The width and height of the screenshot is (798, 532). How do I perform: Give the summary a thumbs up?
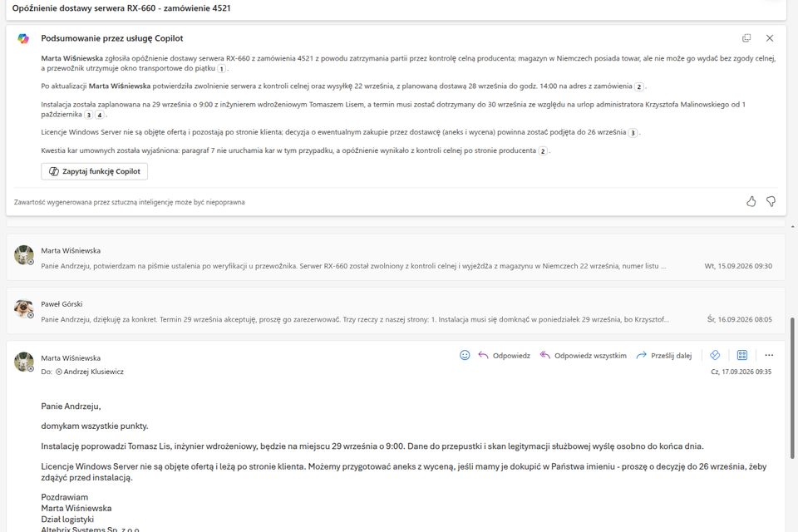pyautogui.click(x=751, y=202)
